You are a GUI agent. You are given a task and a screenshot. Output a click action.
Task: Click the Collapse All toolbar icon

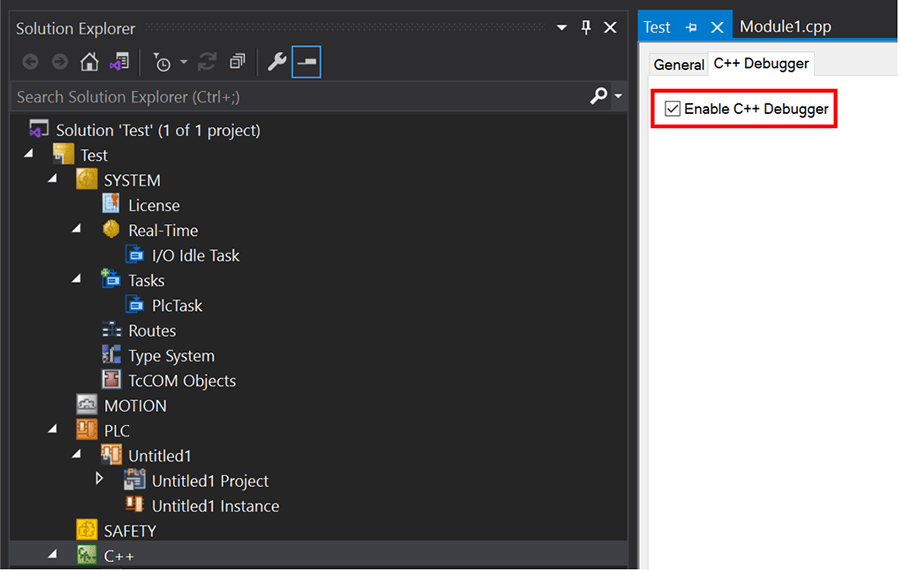tap(237, 61)
